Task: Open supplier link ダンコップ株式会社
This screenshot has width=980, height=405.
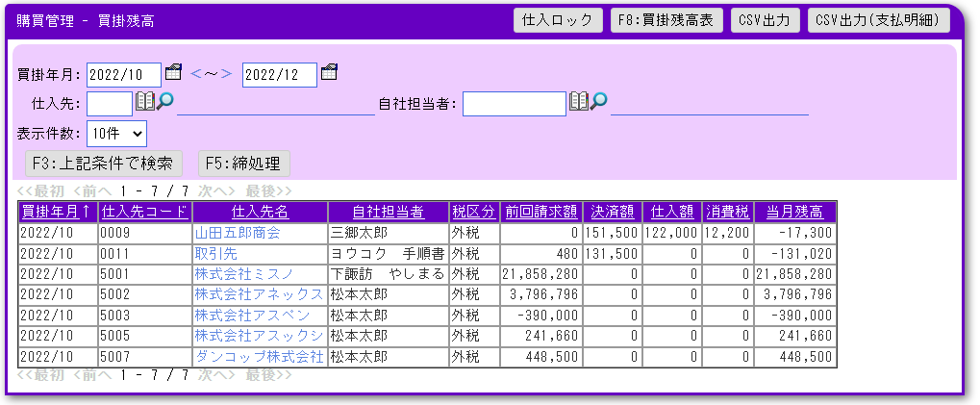Action: (259, 357)
